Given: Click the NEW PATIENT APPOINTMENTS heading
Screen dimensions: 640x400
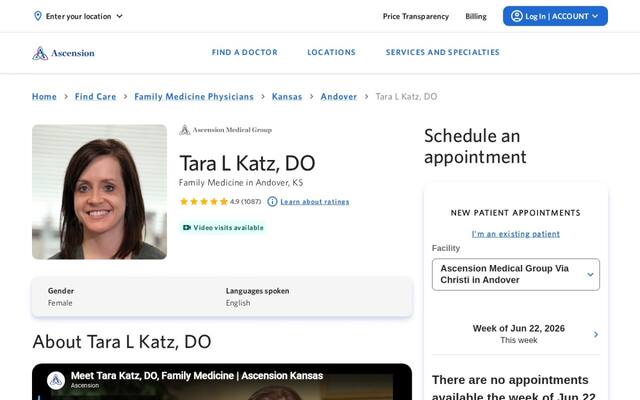Looking at the screenshot, I should click(516, 213).
